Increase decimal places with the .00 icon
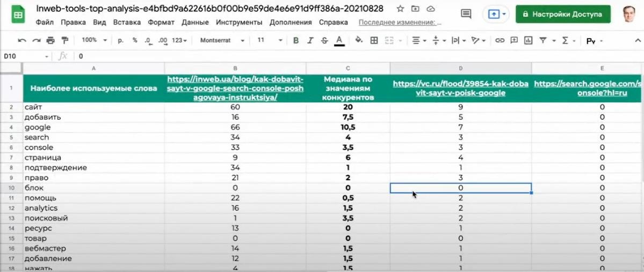The width and height of the screenshot is (644, 272). pos(163,41)
